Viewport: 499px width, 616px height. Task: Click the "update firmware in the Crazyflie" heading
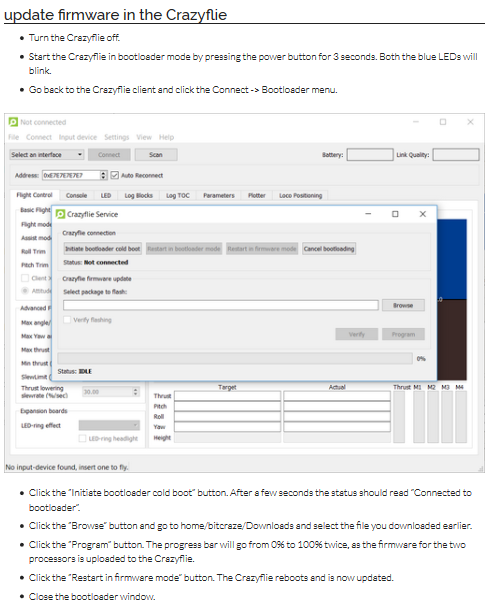116,15
